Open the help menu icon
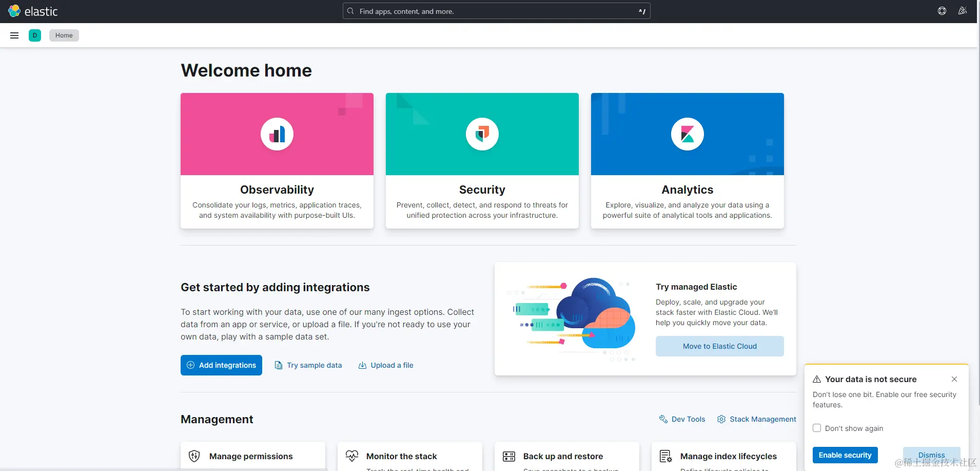This screenshot has height=471, width=980. coord(942,11)
